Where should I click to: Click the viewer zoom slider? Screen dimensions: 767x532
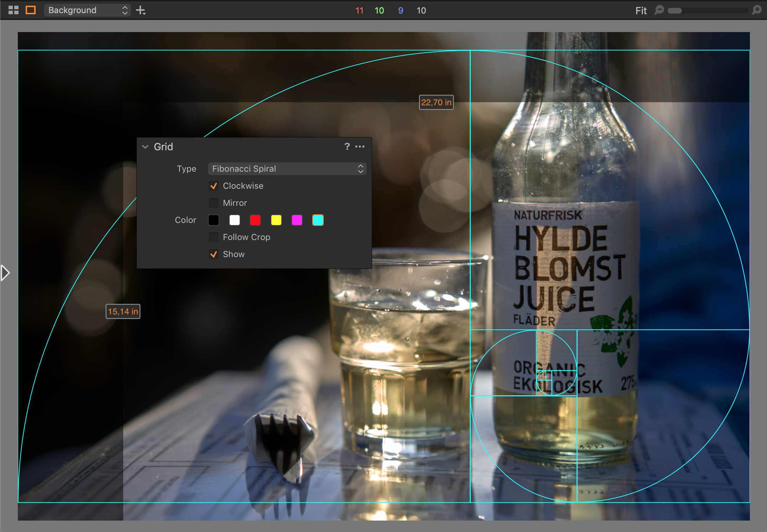pos(708,11)
